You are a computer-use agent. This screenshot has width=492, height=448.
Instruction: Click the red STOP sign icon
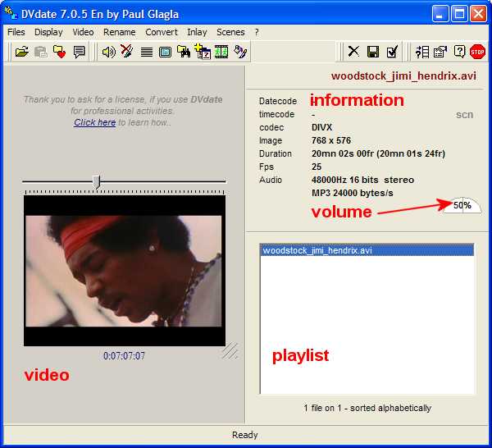tap(477, 52)
